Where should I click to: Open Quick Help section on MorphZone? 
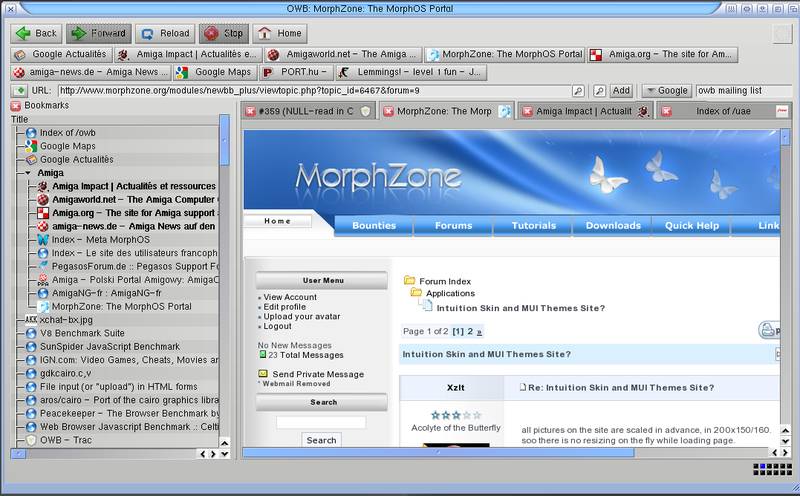tap(692, 226)
